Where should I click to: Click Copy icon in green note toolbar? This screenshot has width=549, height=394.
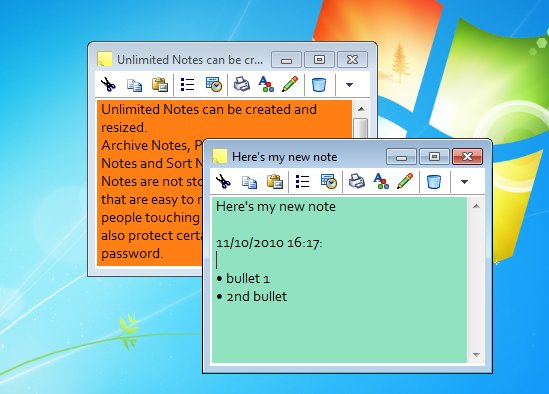point(249,182)
